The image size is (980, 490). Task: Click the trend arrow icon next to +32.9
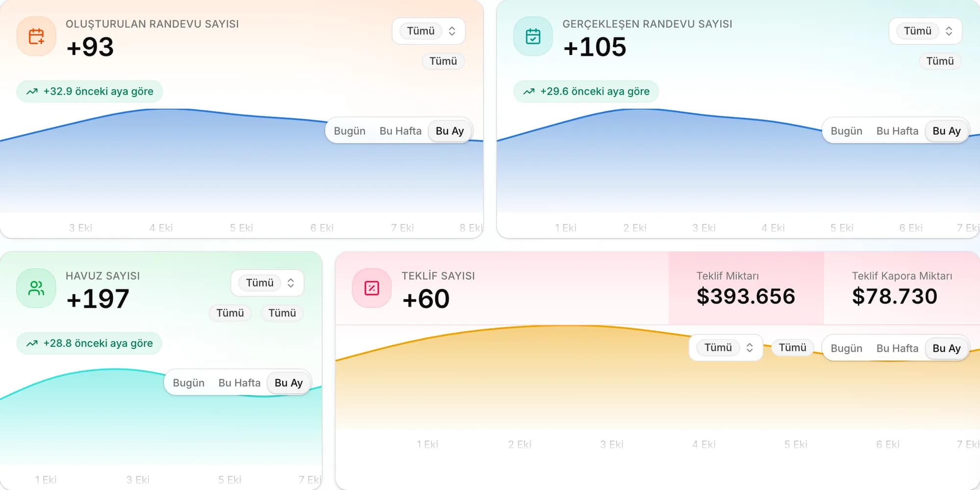click(32, 92)
